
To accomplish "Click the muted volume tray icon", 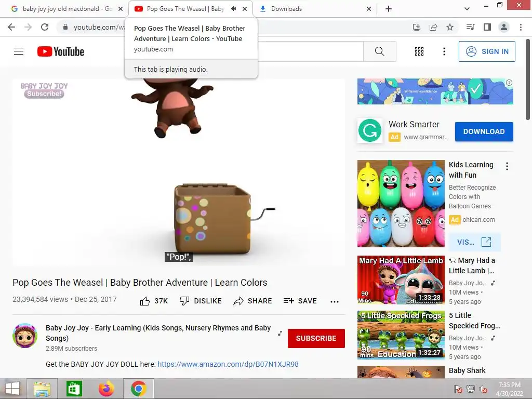I will tap(483, 389).
